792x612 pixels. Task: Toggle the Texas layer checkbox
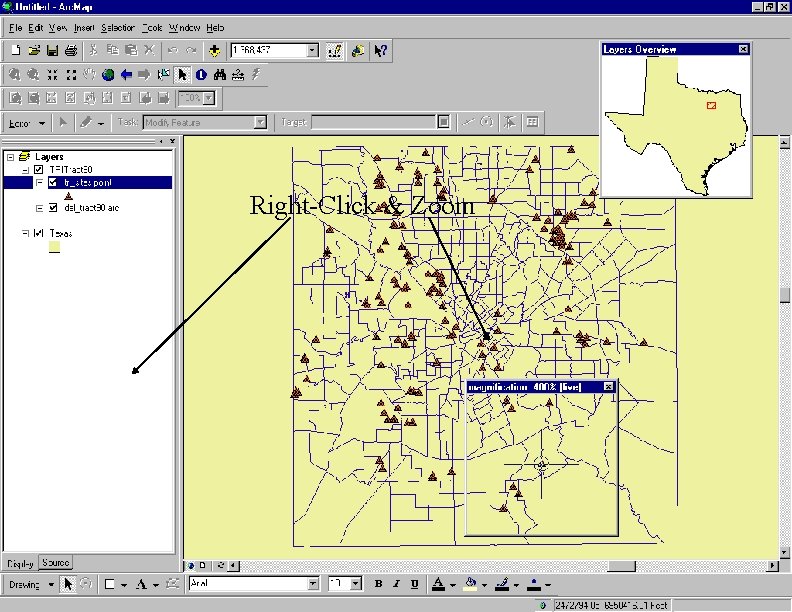38,233
